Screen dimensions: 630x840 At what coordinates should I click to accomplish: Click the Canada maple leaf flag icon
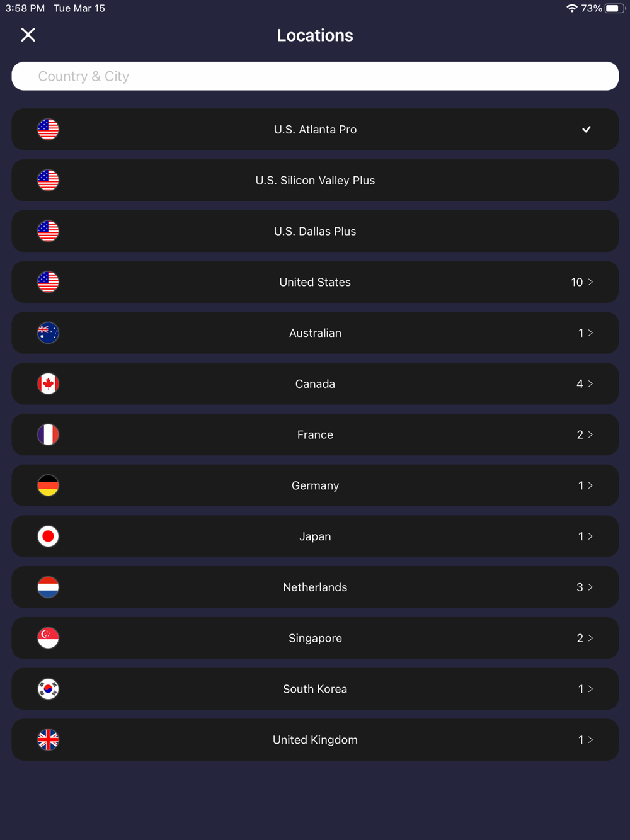tap(48, 384)
